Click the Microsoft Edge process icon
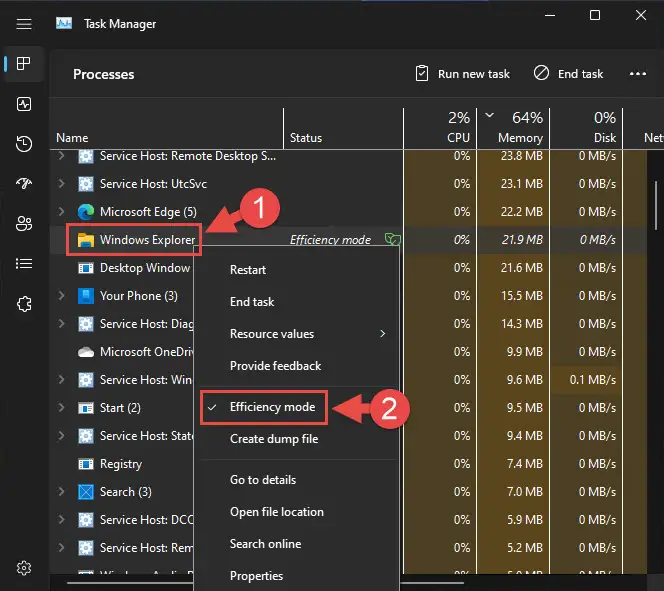 (86, 212)
